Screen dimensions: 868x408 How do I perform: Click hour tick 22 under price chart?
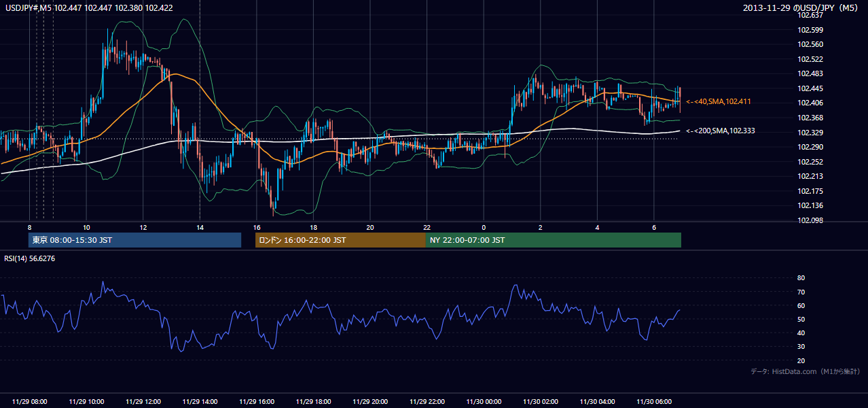tap(427, 227)
